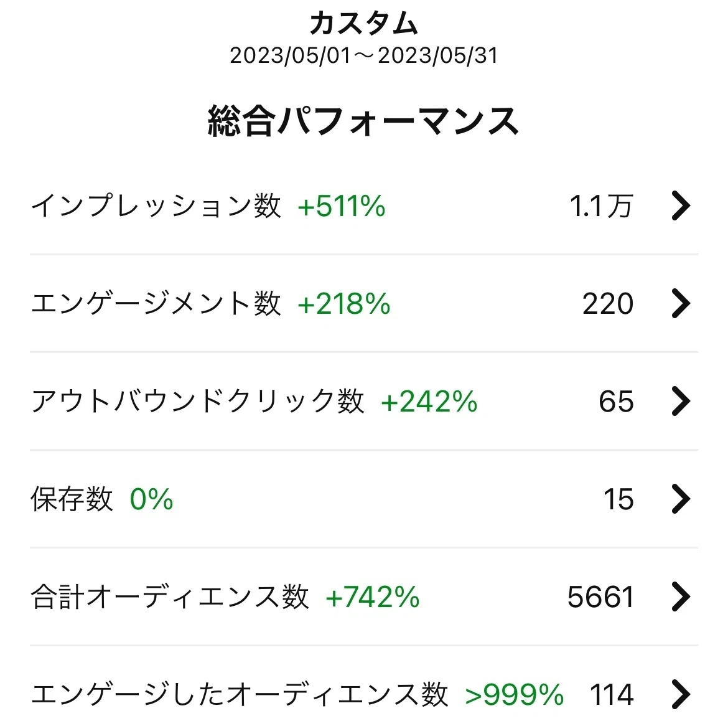Click the >999% engaged audience change
The image size is (728, 726).
coord(515,695)
